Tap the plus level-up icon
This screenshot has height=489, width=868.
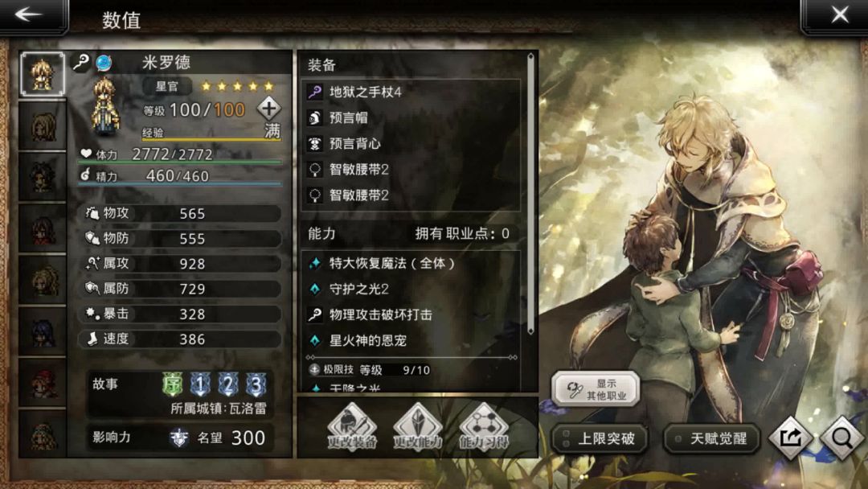pyautogui.click(x=269, y=109)
